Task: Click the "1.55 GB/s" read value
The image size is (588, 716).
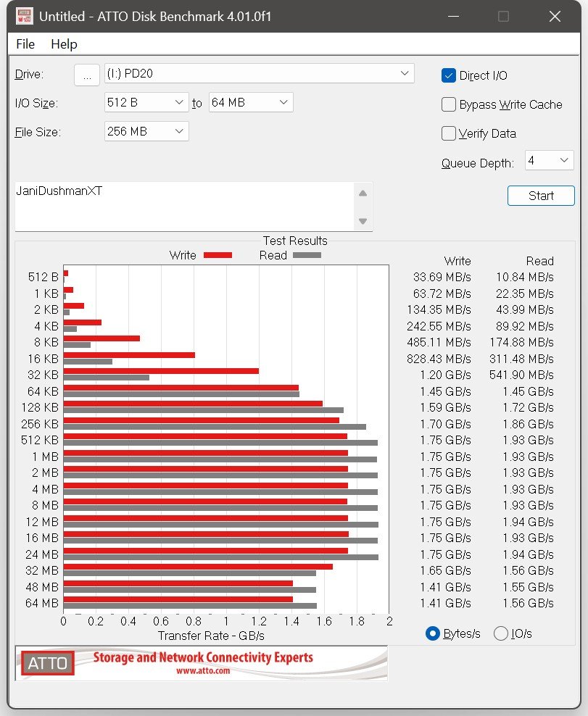Action: point(528,587)
